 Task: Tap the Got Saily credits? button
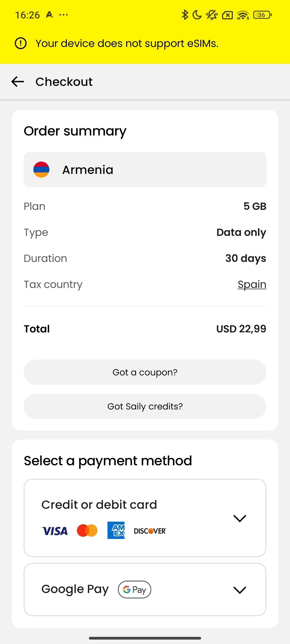145,406
